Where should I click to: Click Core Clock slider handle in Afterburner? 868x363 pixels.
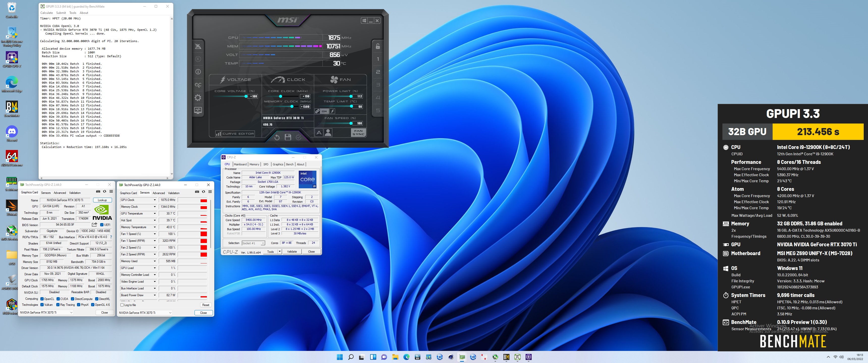(280, 96)
